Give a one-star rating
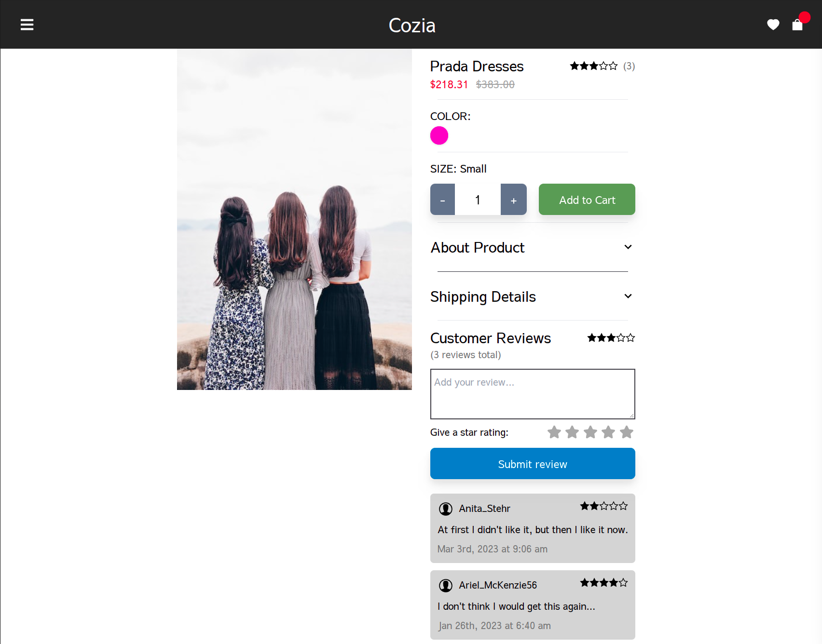Viewport: 822px width, 644px height. click(554, 432)
